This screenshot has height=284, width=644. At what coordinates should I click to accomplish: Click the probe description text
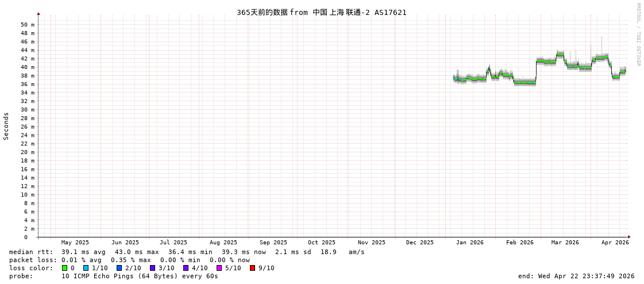[114, 276]
